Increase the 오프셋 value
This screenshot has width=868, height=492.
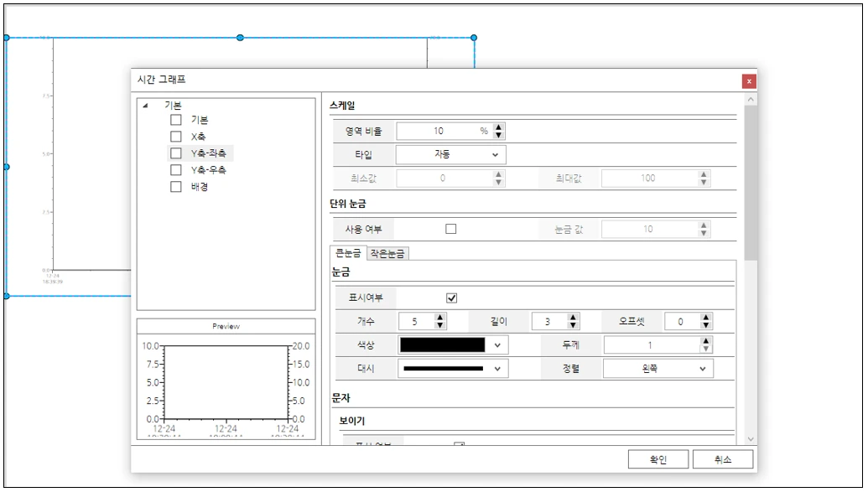click(706, 317)
